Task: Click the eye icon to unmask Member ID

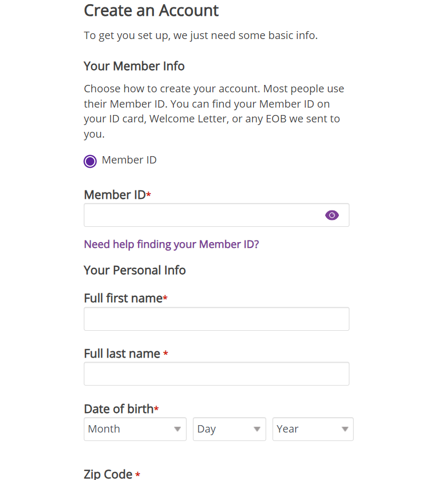Action: pos(332,215)
